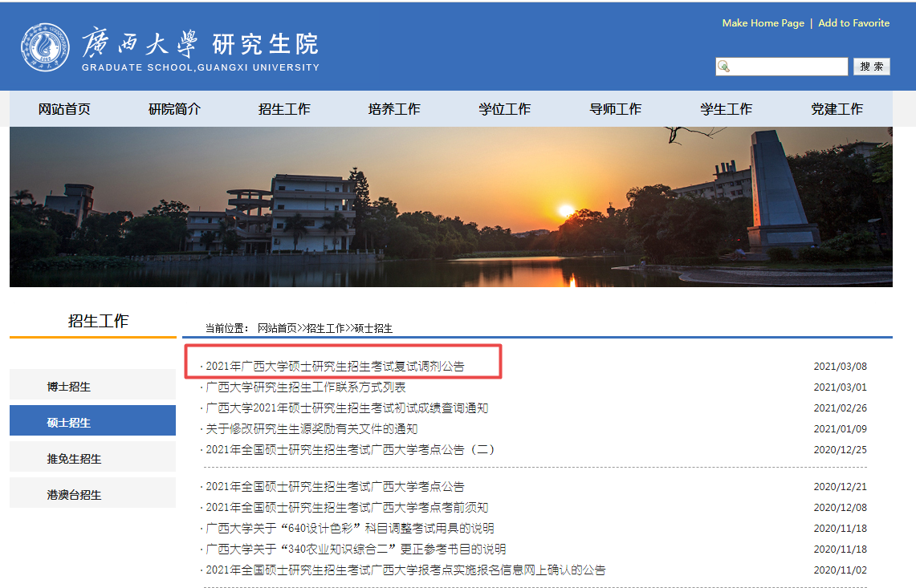Click the Add to Favorite link
This screenshot has height=588, width=916.
[853, 22]
